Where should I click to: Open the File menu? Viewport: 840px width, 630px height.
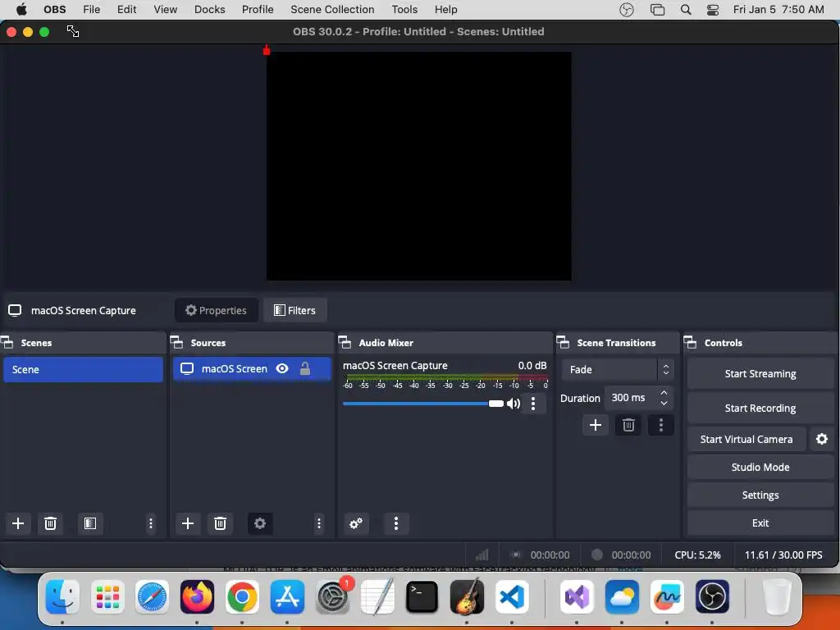[x=92, y=10]
